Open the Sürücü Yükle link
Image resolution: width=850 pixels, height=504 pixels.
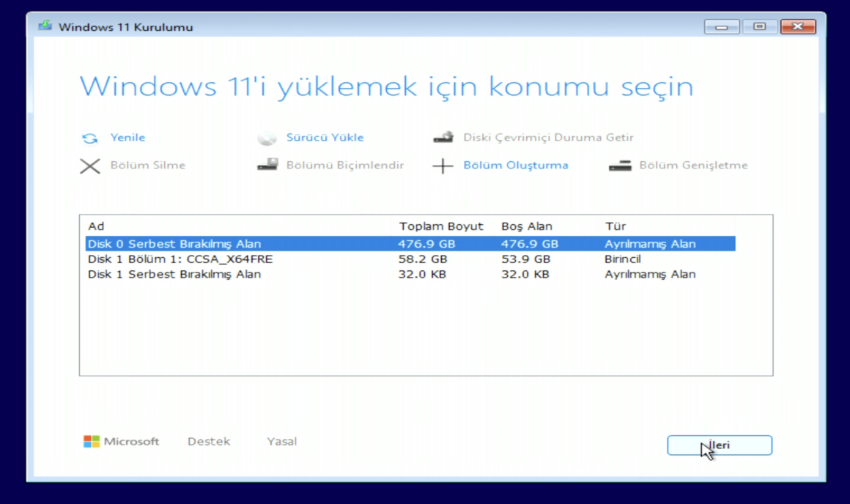(325, 137)
